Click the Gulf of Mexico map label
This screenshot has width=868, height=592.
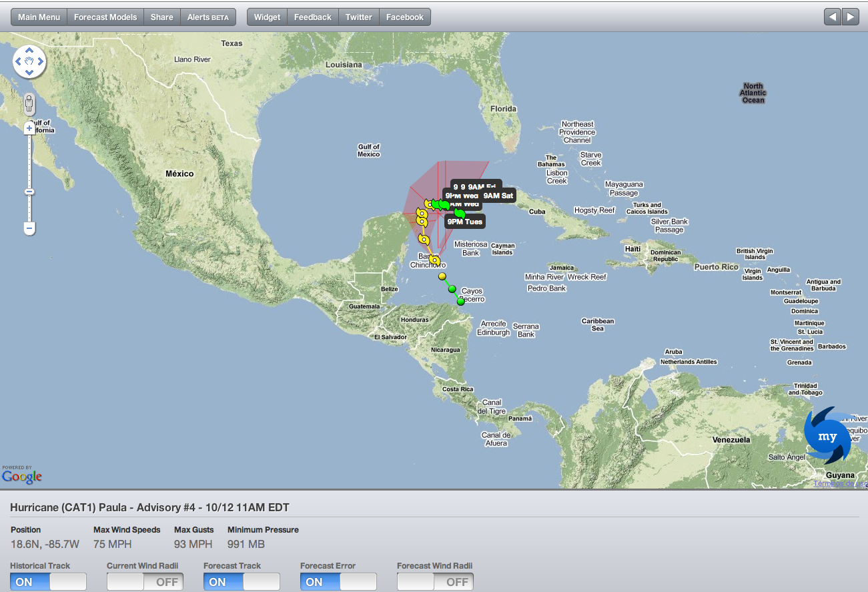click(x=368, y=150)
